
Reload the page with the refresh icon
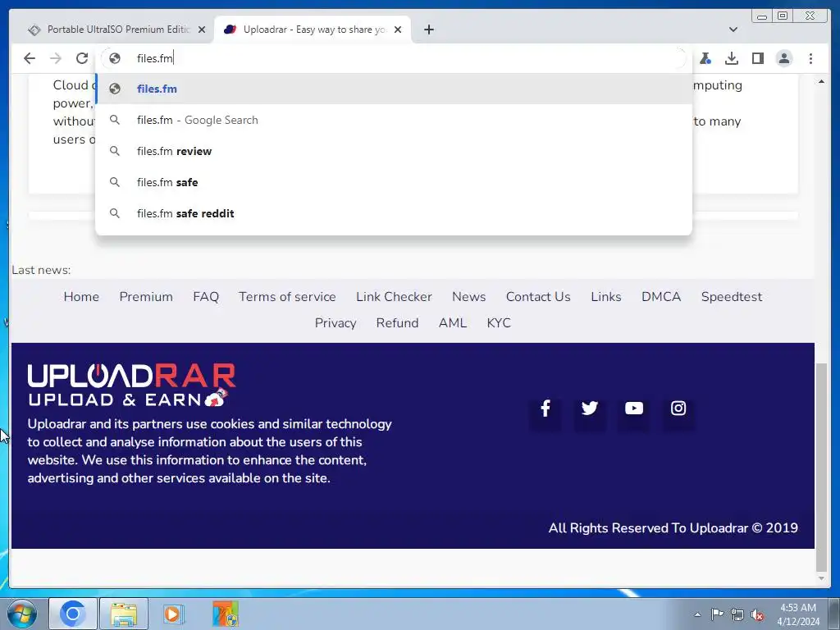pyautogui.click(x=82, y=58)
